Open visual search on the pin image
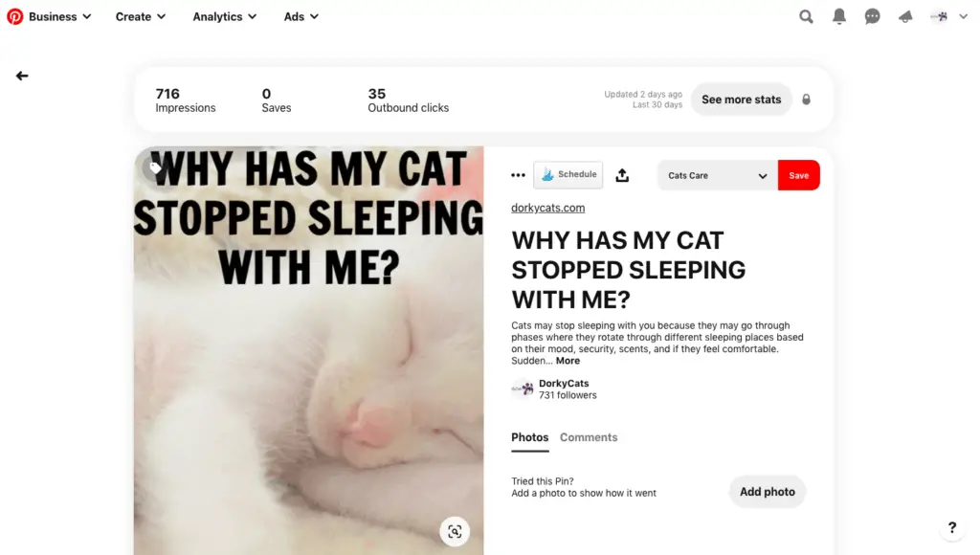 tap(455, 532)
